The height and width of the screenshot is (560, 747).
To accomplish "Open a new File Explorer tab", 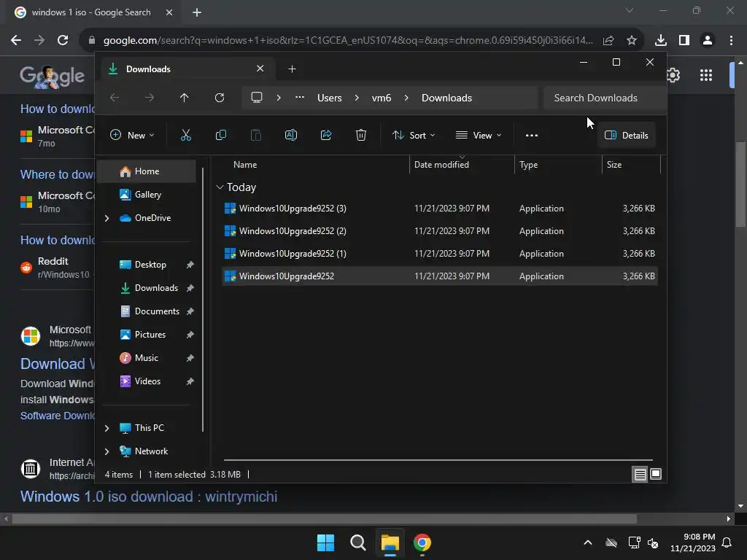I will (x=292, y=69).
